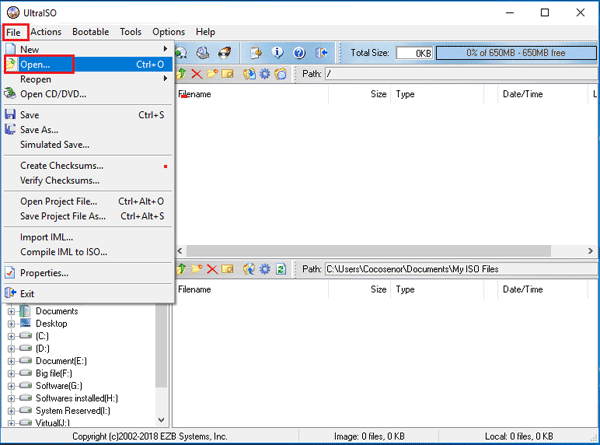Click the red X Delete icon in local pane toolbar

coord(212,269)
